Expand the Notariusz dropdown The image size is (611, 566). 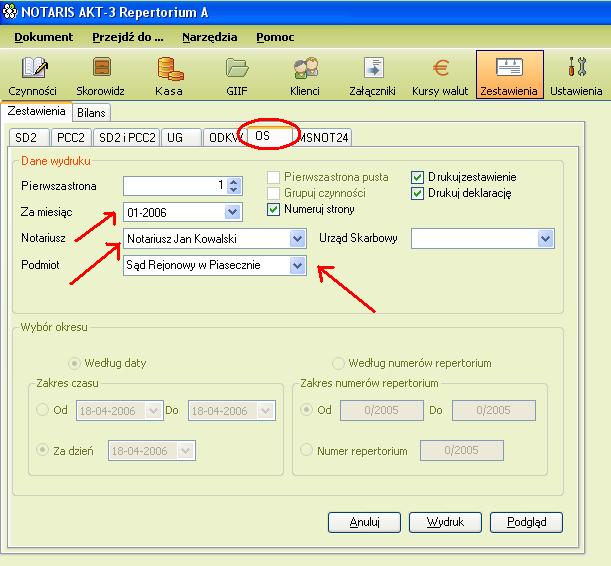(297, 238)
